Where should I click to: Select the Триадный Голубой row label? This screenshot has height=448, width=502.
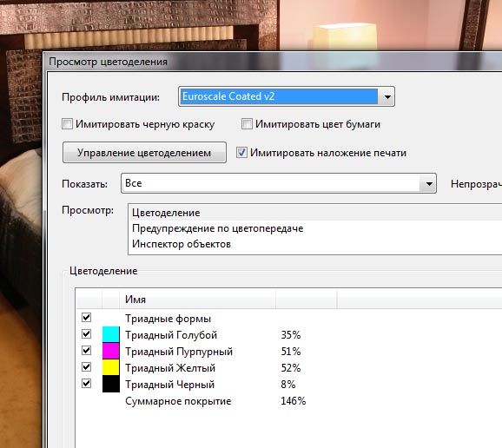[x=171, y=335]
